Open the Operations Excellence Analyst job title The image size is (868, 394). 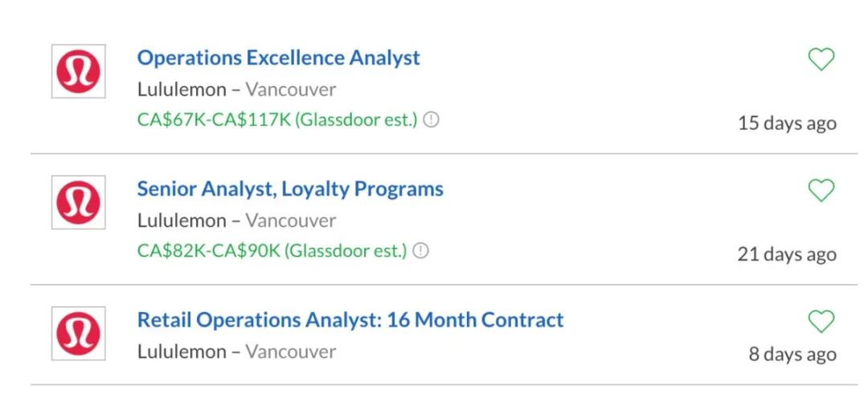point(278,58)
